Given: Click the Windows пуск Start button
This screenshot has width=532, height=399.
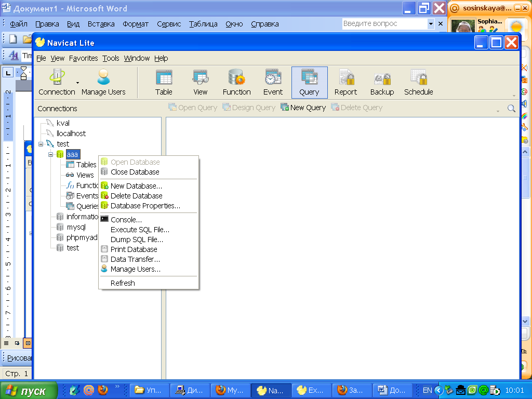Looking at the screenshot, I should (29, 391).
